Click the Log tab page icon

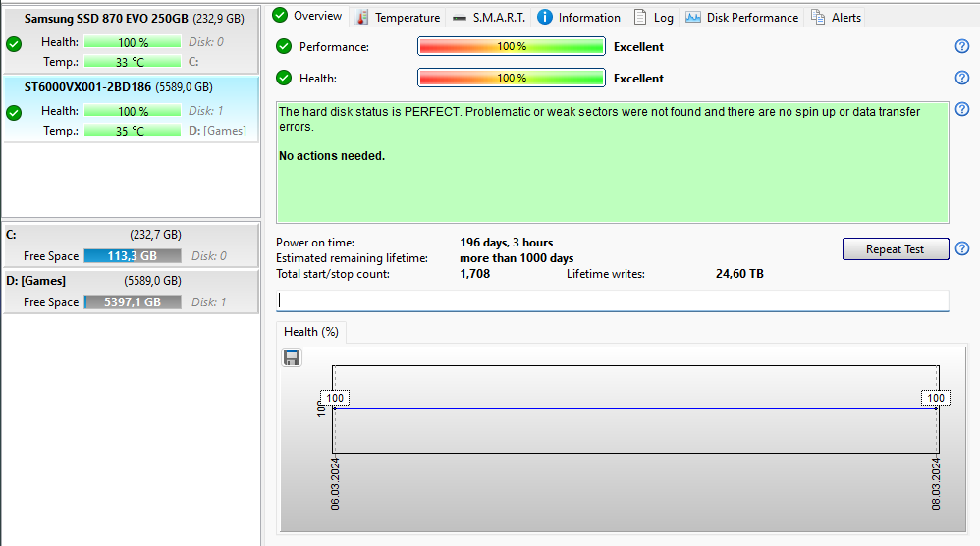pos(640,17)
